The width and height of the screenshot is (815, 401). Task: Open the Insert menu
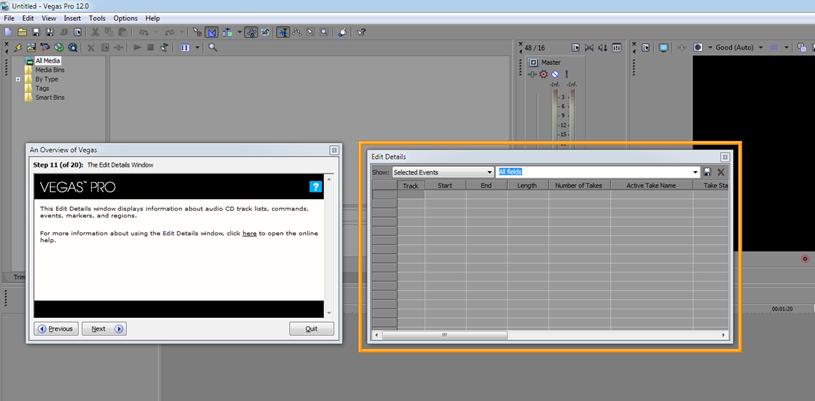click(72, 18)
